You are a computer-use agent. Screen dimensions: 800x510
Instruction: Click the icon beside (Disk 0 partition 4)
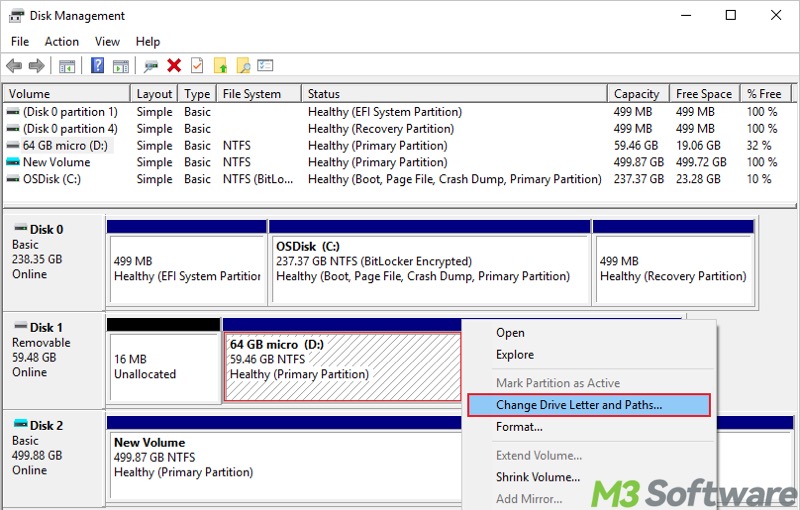coord(13,129)
